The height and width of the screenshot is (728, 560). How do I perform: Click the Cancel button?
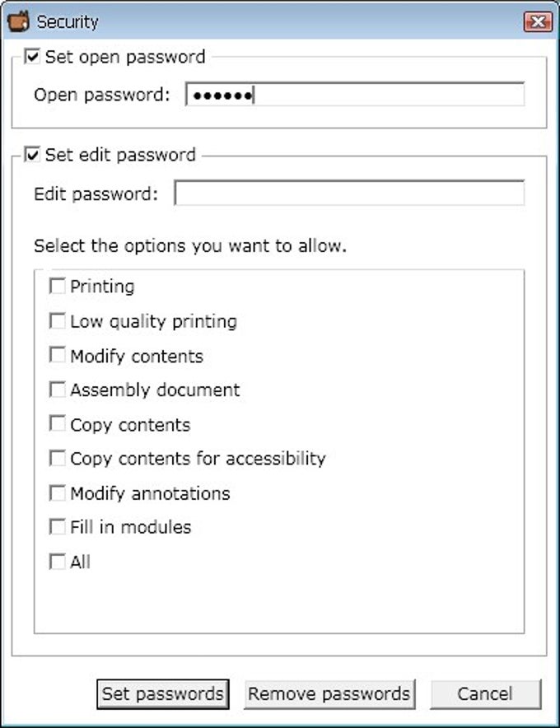click(486, 693)
